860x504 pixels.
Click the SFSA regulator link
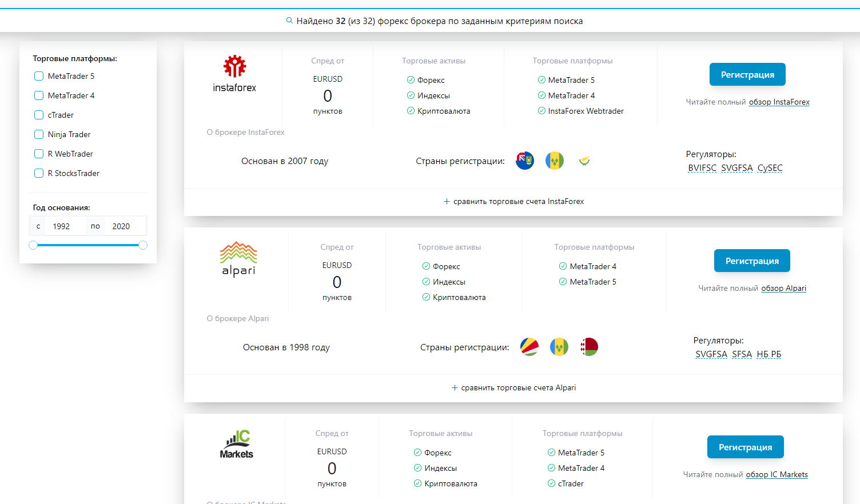[742, 354]
